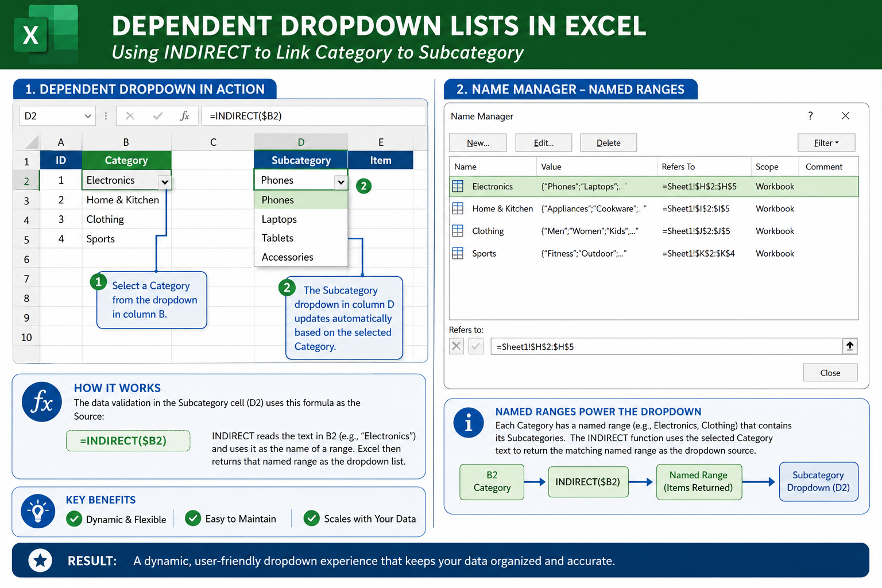
Task: Click the Electronics named range table icon
Action: pos(458,186)
